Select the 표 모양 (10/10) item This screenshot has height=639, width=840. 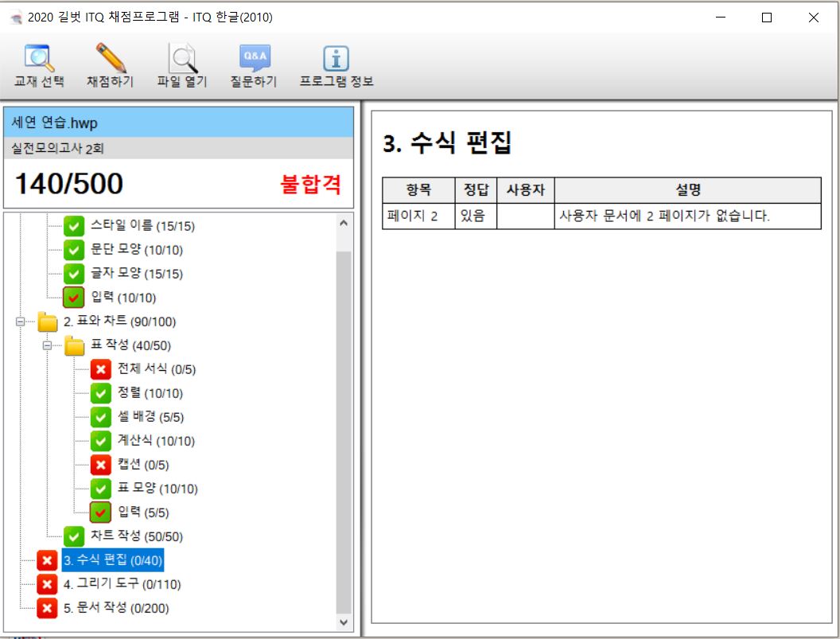coord(157,489)
